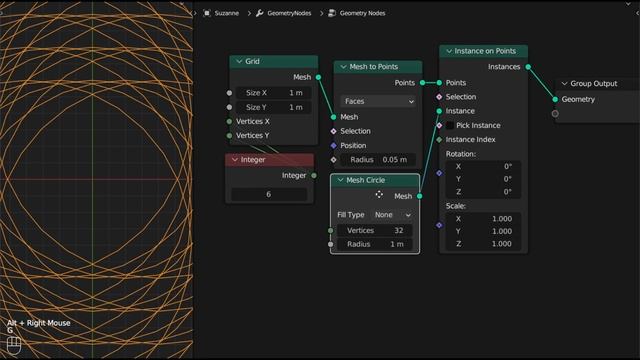640x360 pixels.
Task: Click the Mesh to Points Position socket
Action: pyautogui.click(x=333, y=145)
